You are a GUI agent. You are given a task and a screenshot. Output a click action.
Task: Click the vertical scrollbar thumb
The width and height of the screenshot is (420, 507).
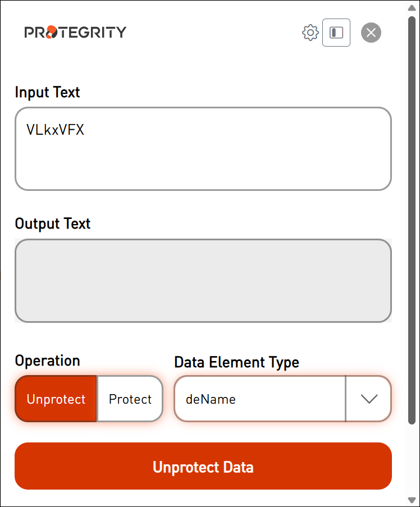tap(412, 219)
